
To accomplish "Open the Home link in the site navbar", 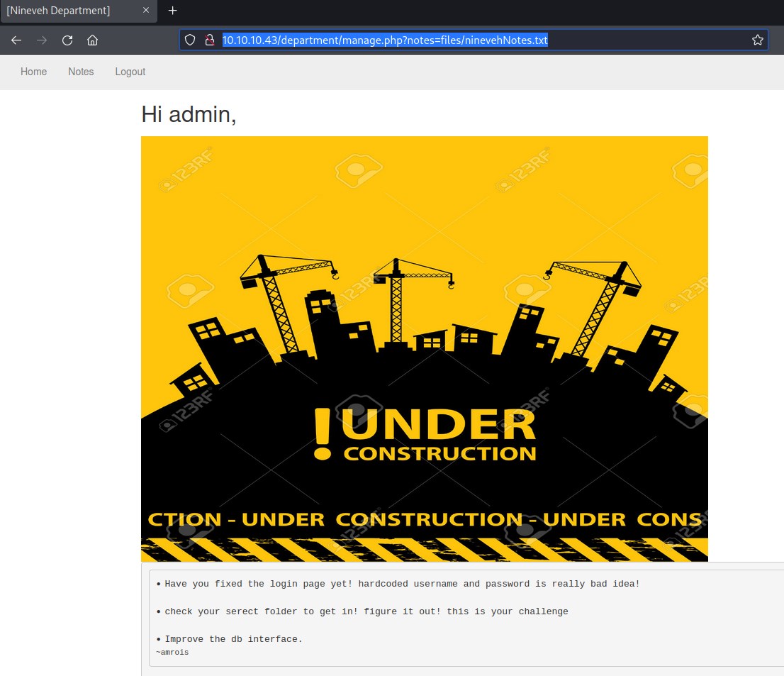I will 33,72.
